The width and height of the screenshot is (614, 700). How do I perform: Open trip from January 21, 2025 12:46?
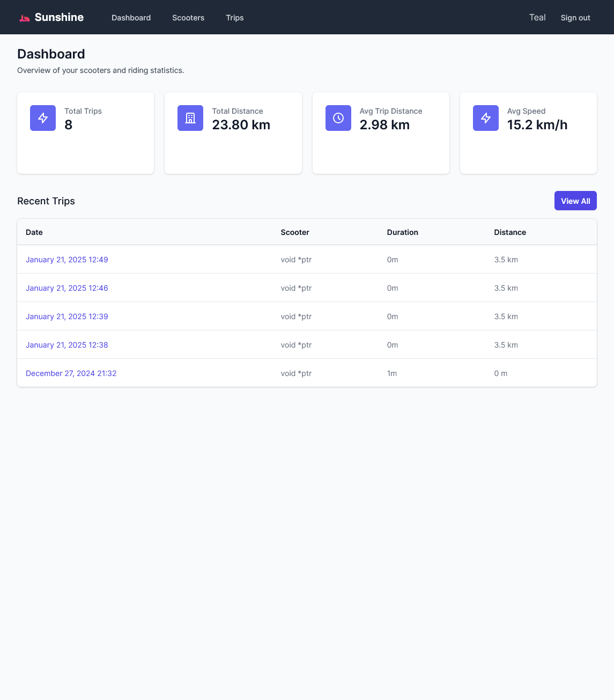[67, 288]
